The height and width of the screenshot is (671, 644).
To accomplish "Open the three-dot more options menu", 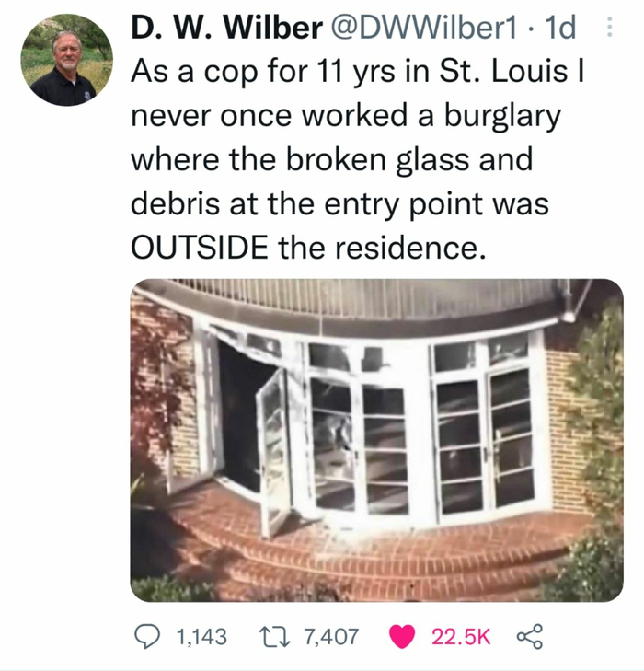I will 610,28.
